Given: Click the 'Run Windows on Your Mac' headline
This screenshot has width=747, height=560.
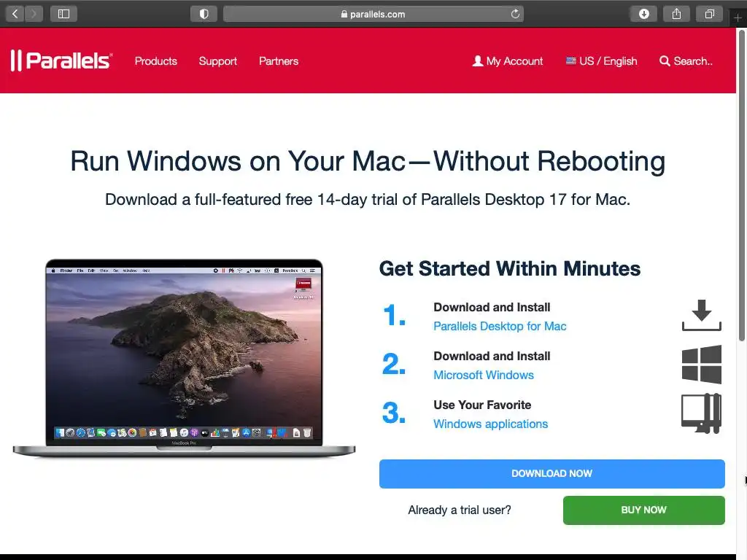Looking at the screenshot, I should [368, 161].
